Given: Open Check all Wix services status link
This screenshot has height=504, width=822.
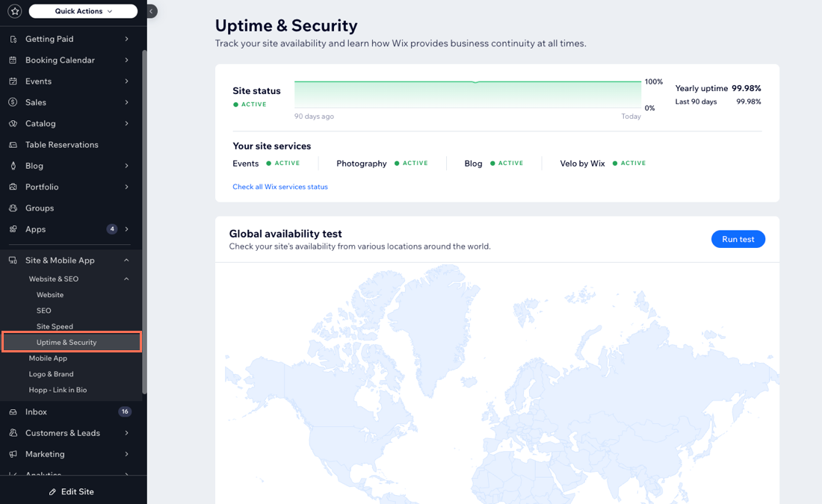Looking at the screenshot, I should pyautogui.click(x=280, y=187).
